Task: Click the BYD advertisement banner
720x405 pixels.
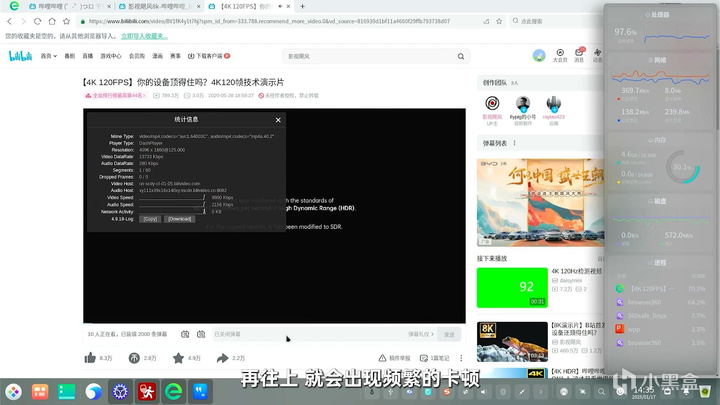Action: (540, 202)
